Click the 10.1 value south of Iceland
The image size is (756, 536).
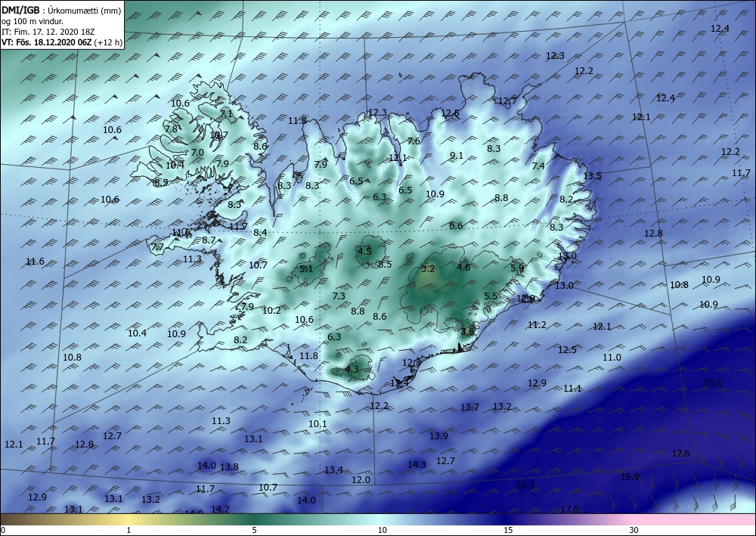318,424
